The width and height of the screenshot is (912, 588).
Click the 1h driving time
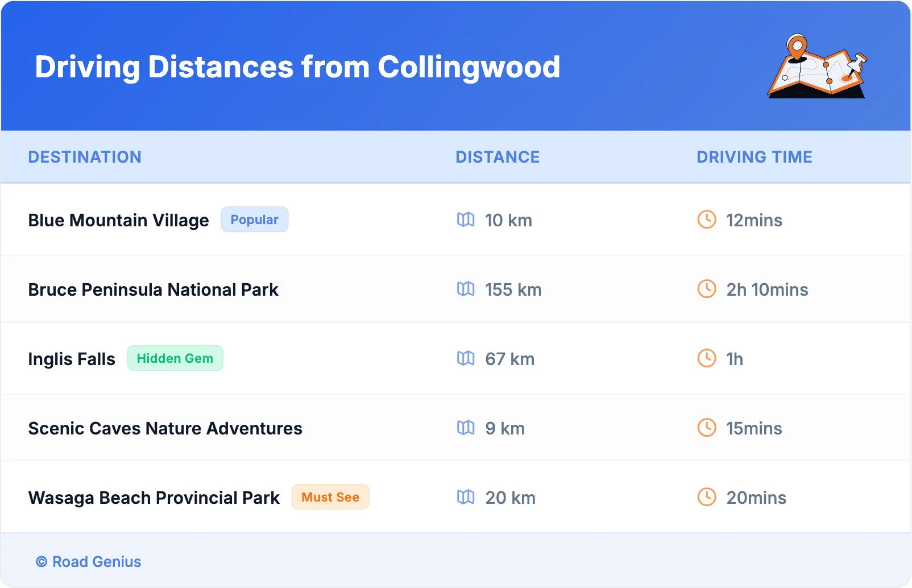coord(735,359)
